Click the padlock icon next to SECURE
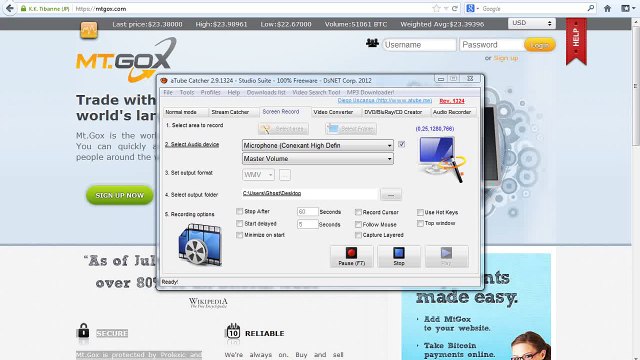Screen dimensions: 640x360 (83, 331)
